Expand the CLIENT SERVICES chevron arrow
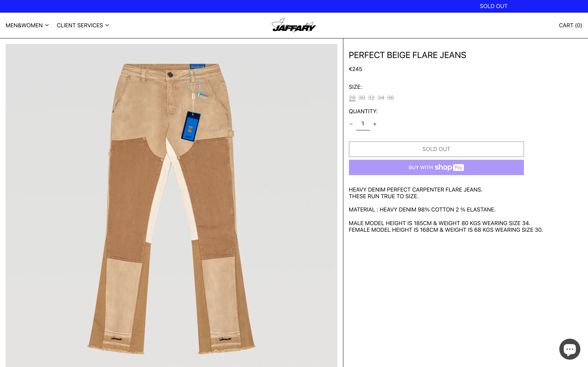This screenshot has height=367, width=588. click(107, 25)
